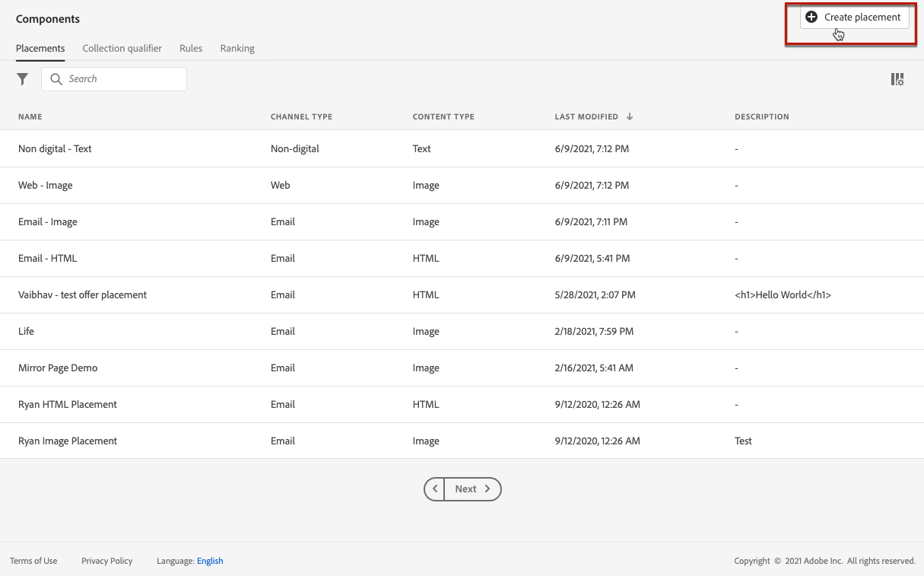The height and width of the screenshot is (576, 924).
Task: Open the Terms of Use link
Action: coord(33,561)
